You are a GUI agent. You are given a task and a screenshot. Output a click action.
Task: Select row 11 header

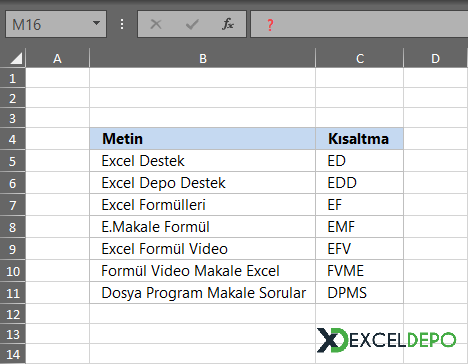tap(13, 293)
